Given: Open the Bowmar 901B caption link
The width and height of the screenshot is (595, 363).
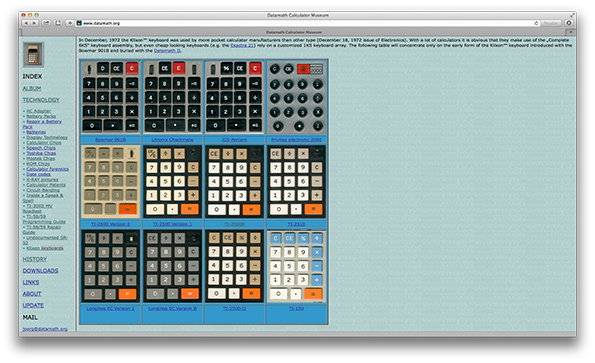Looking at the screenshot, I should (110, 140).
